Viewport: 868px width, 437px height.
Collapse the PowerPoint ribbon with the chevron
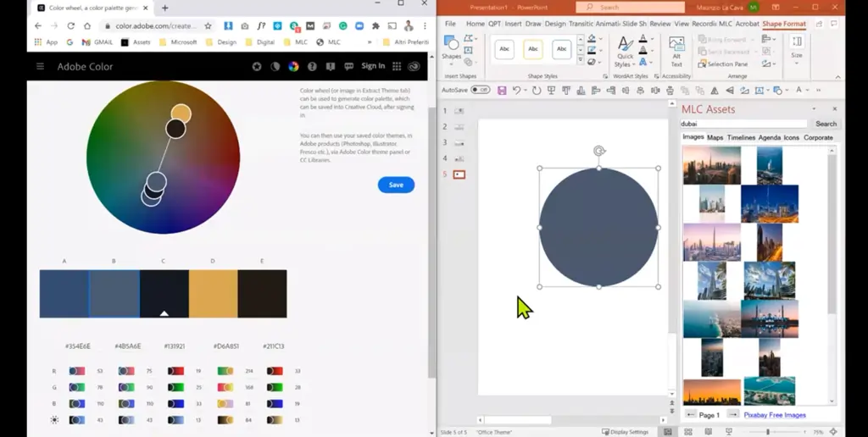[x=837, y=76]
